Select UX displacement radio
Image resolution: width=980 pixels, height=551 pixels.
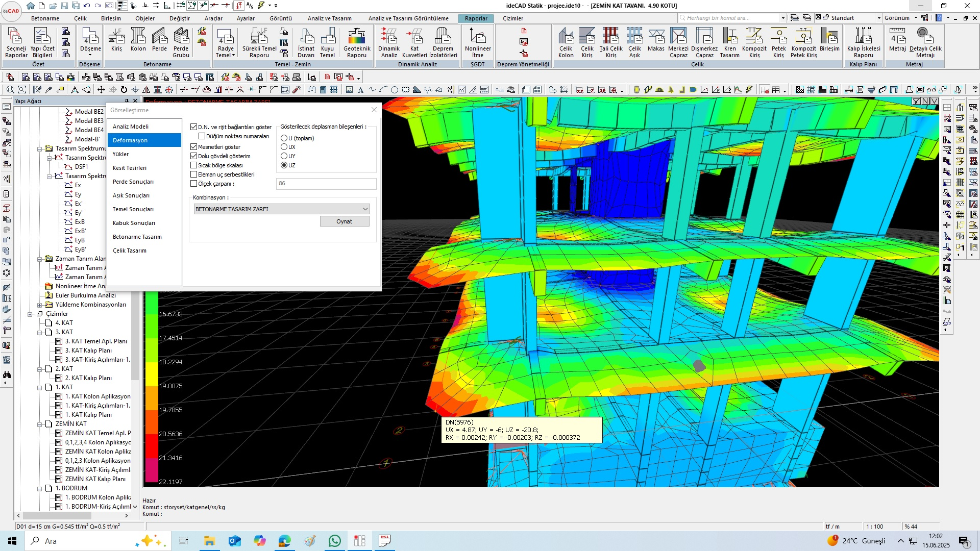tap(284, 147)
